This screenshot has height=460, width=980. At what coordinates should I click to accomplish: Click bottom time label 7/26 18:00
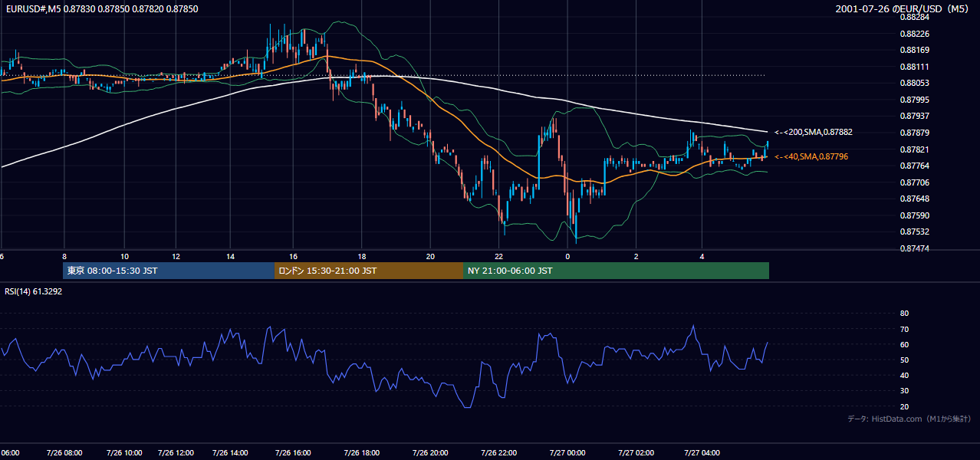[361, 452]
